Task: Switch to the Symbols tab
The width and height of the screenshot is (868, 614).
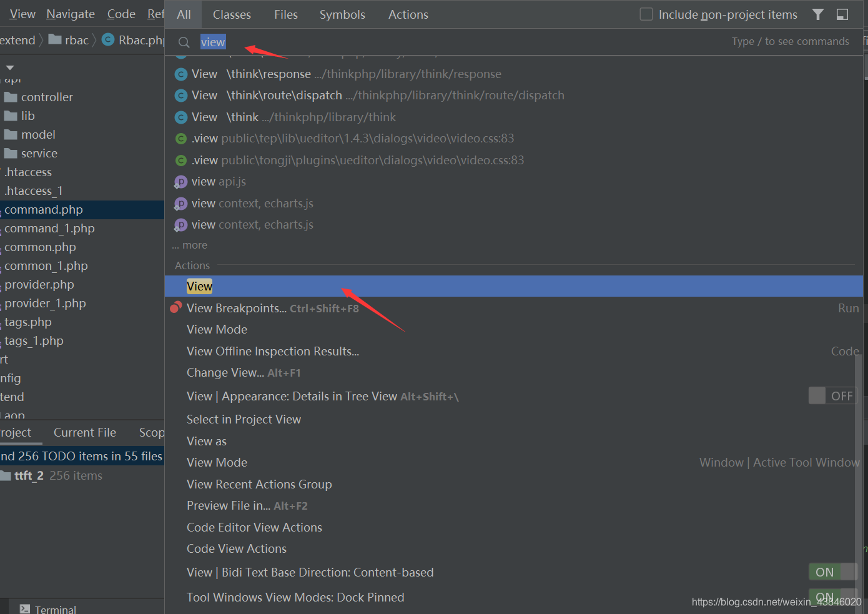Action: 342,14
